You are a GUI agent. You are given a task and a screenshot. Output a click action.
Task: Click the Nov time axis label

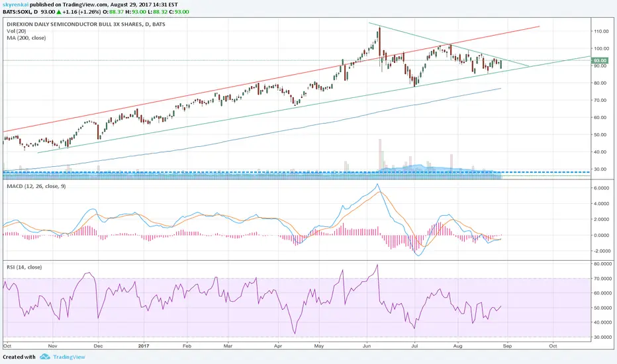53,346
